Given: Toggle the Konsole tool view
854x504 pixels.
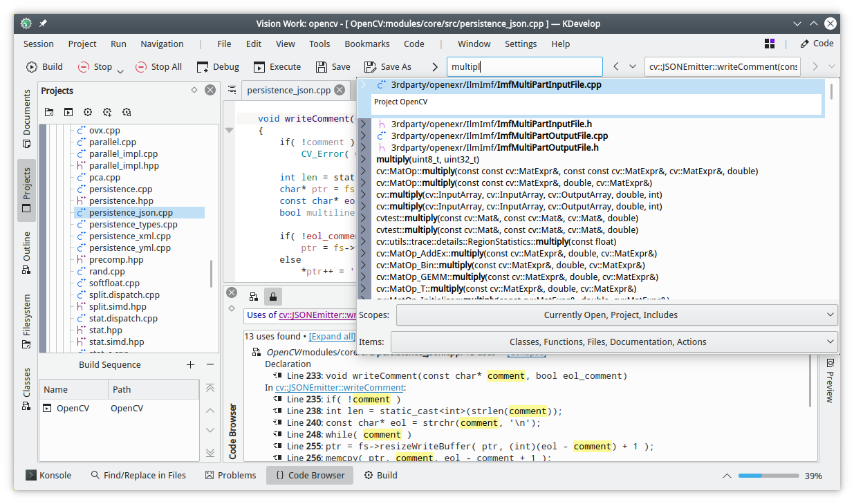Looking at the screenshot, I should click(48, 475).
